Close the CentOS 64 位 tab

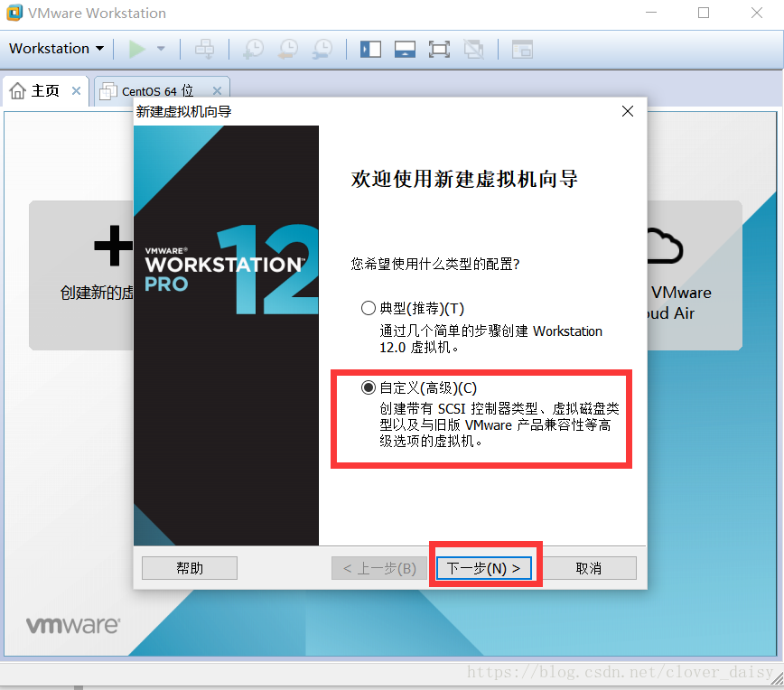click(217, 91)
